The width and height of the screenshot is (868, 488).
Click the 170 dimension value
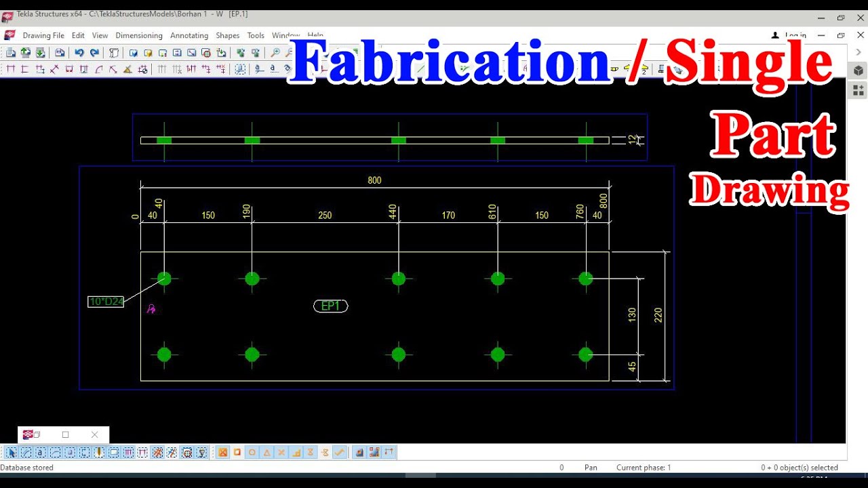[x=448, y=216]
